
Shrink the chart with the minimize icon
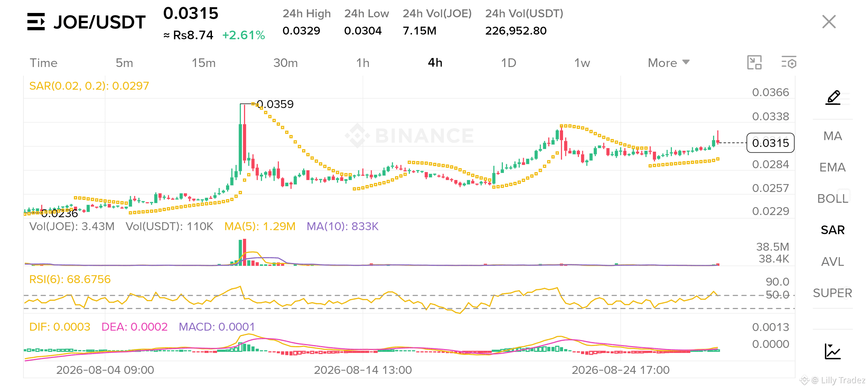[754, 62]
